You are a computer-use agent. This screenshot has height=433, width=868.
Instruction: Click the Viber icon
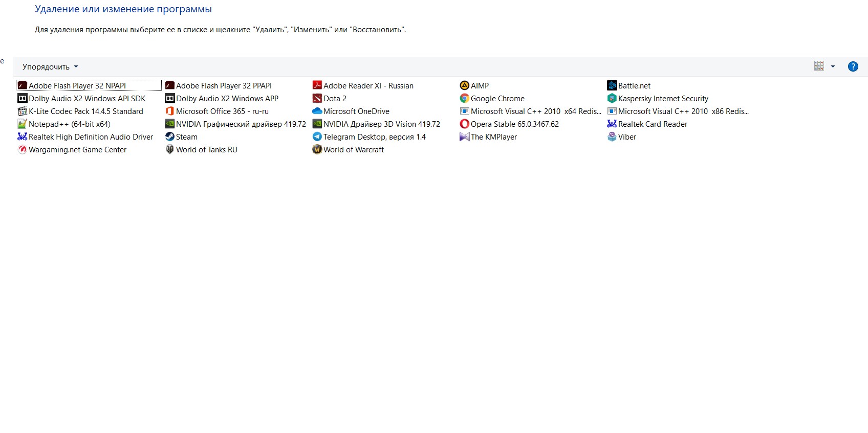[612, 136]
